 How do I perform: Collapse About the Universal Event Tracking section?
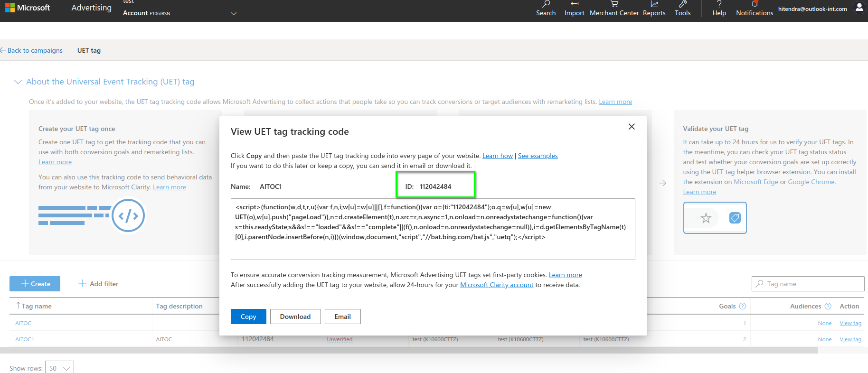(x=18, y=82)
